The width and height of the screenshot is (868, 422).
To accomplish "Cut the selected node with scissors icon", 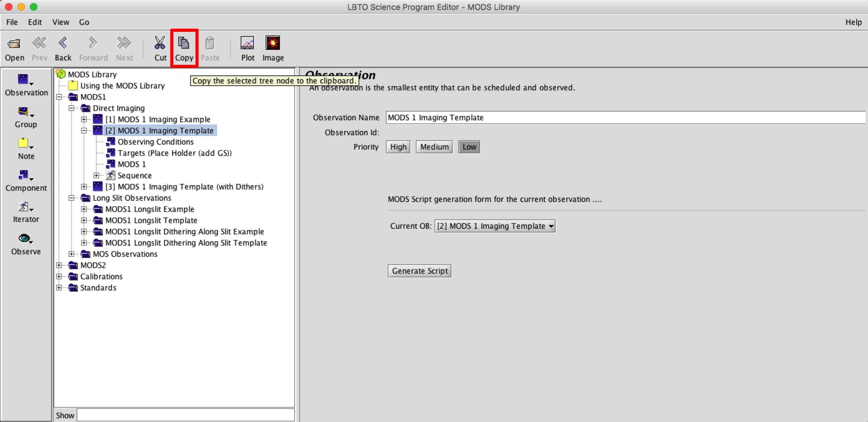I will coord(160,49).
